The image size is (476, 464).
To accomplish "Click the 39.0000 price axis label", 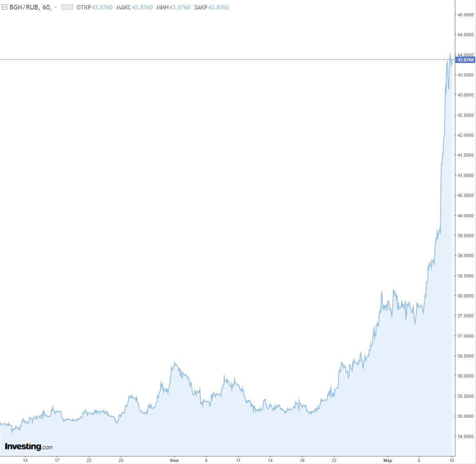I will 465,256.
